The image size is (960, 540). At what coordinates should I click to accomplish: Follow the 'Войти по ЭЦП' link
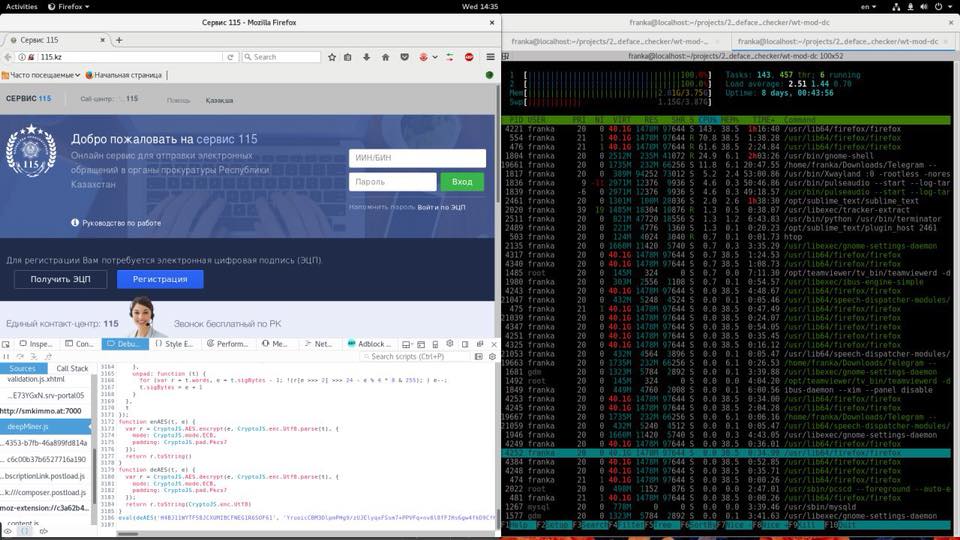tap(441, 207)
